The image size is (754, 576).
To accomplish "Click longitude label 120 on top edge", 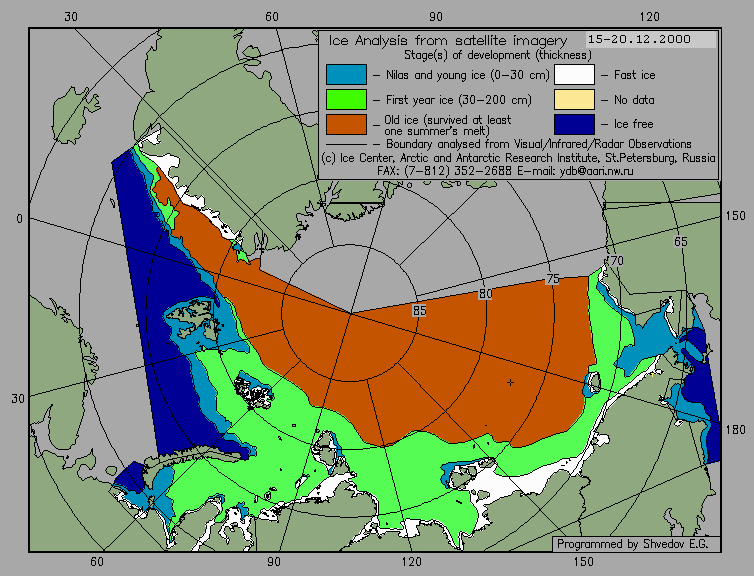I will [x=650, y=17].
